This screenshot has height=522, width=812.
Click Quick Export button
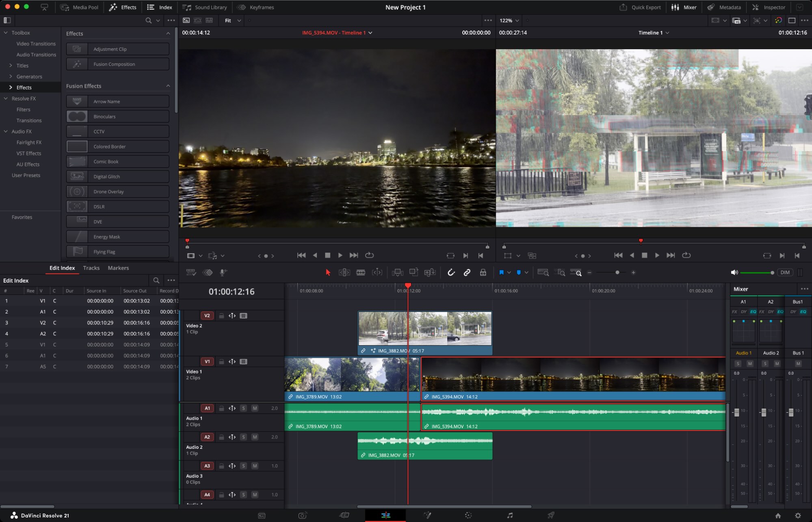click(x=640, y=7)
